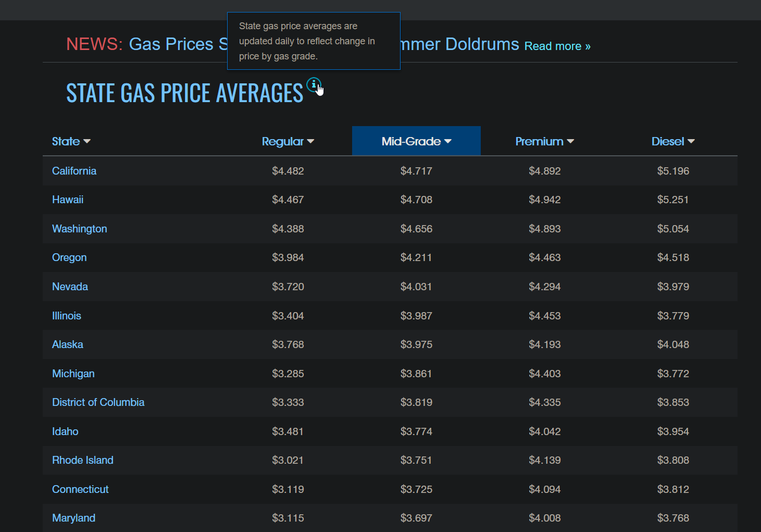Screen dimensions: 761x532
Task: Open Hawaii state gas prices
Action: (x=68, y=200)
